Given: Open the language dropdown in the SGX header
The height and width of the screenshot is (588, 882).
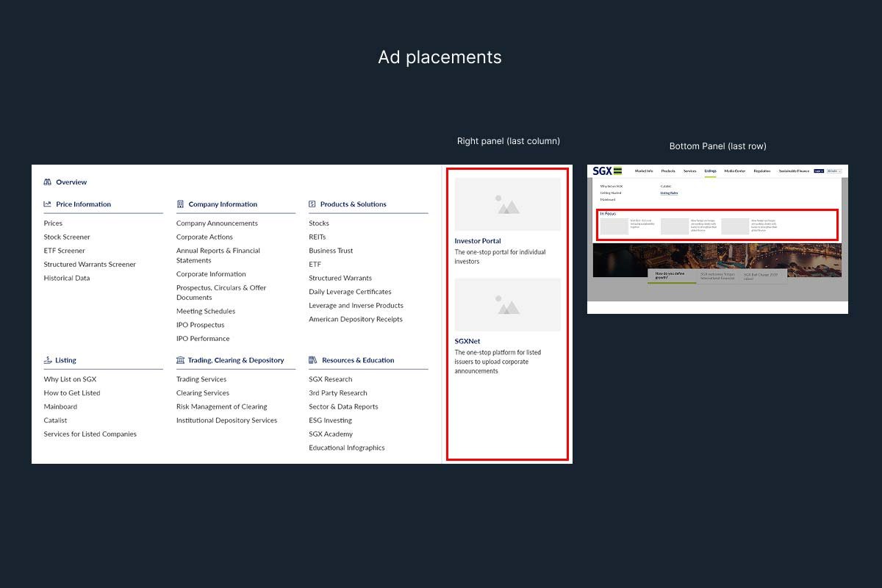Looking at the screenshot, I should click(x=834, y=171).
